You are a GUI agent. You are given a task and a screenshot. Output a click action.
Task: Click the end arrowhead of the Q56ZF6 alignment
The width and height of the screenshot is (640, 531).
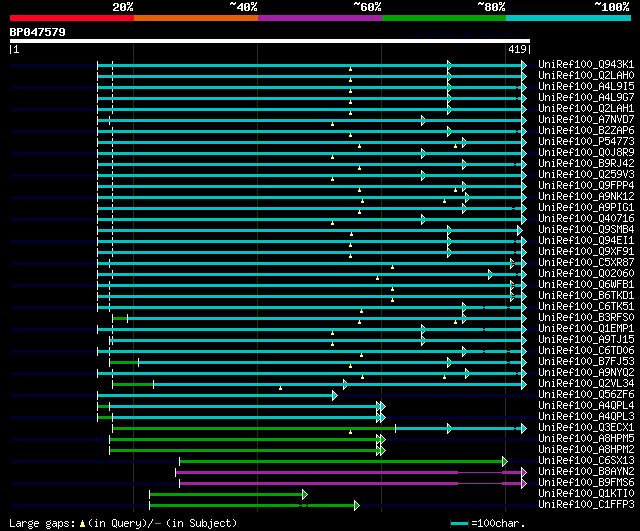click(335, 395)
